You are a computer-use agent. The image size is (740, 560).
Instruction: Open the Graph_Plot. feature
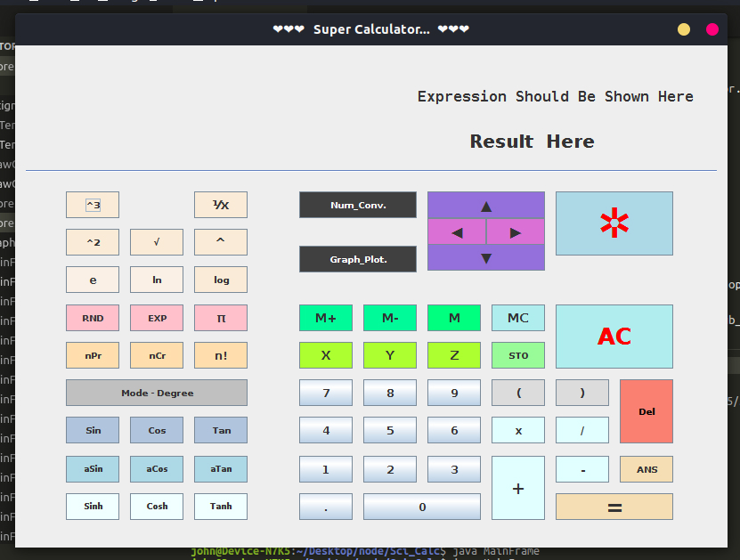coord(357,258)
